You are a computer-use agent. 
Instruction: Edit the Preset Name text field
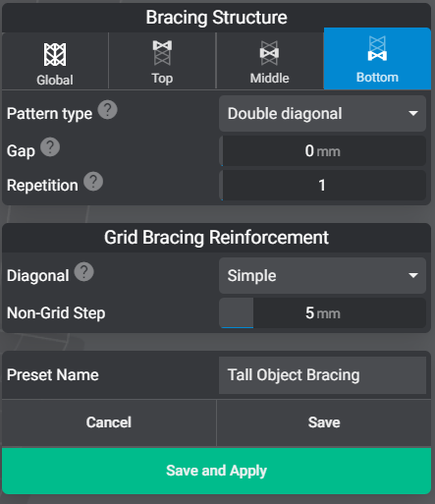click(322, 375)
